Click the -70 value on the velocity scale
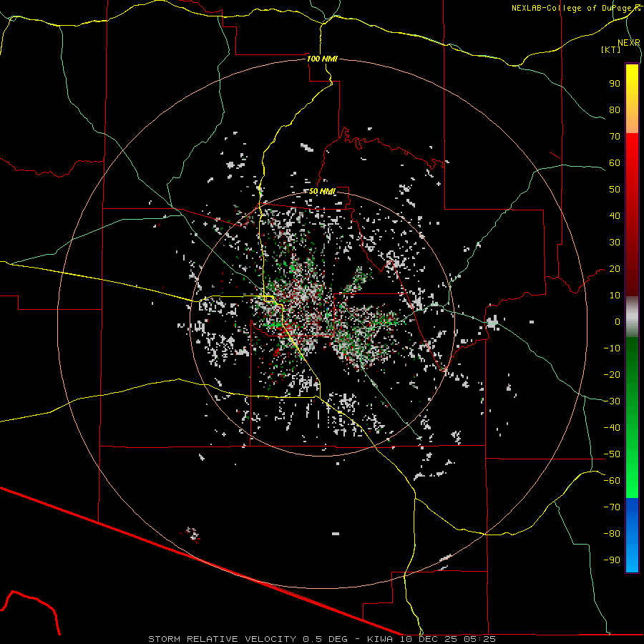Image resolution: width=644 pixels, height=644 pixels. (612, 507)
